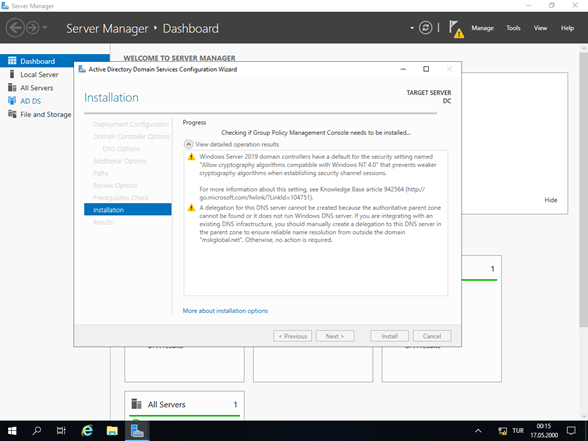Cancel the AD DS configuration wizard
The image size is (588, 441).
[x=432, y=336]
